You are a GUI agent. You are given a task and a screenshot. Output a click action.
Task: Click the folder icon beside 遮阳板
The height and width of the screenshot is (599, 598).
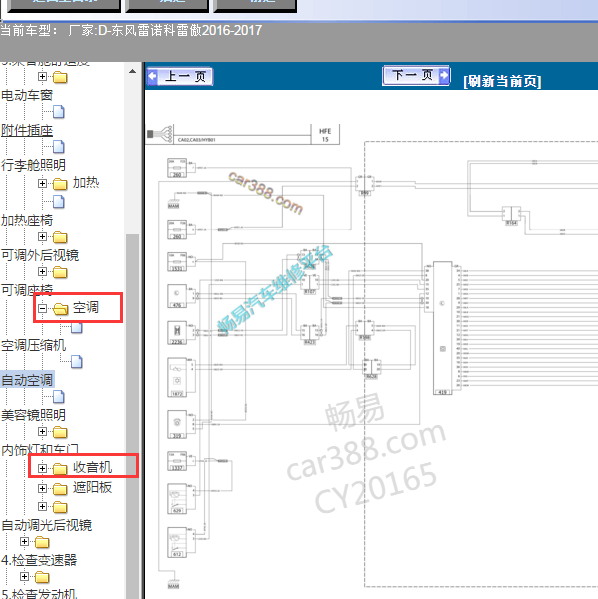(60, 489)
